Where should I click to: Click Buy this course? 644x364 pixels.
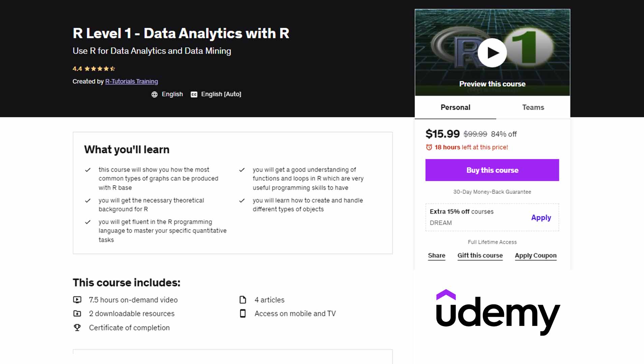pos(492,170)
